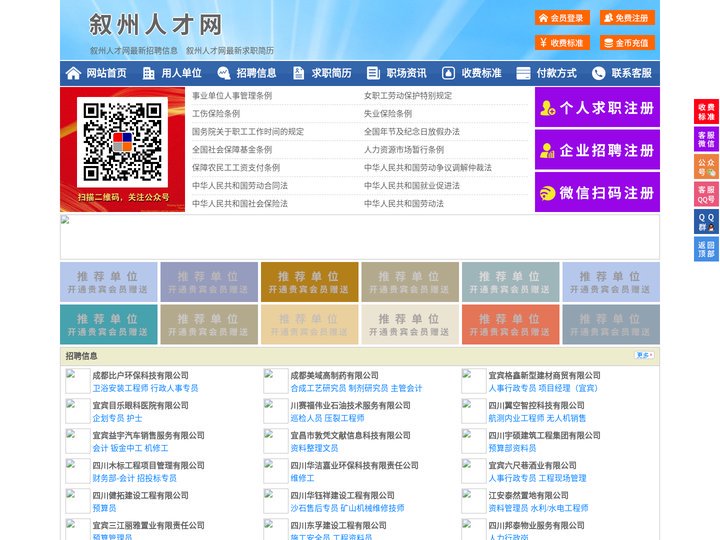Open 用人单位 navigation item

pos(172,73)
